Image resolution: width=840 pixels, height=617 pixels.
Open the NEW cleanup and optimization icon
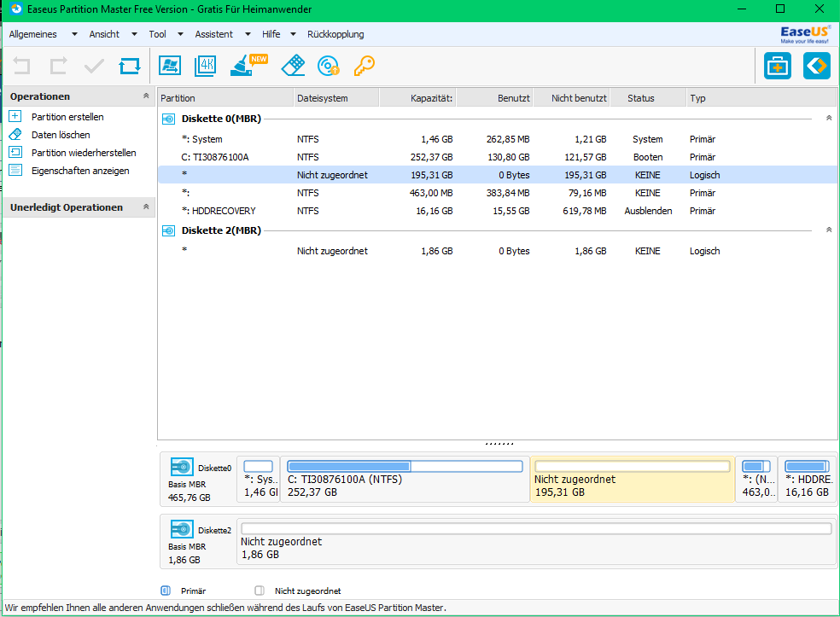click(248, 66)
